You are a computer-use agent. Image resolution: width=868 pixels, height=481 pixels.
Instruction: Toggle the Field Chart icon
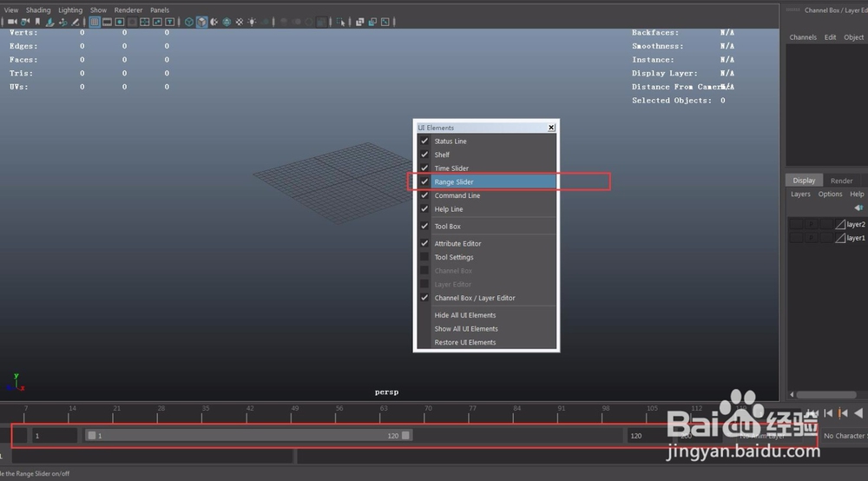coord(144,22)
